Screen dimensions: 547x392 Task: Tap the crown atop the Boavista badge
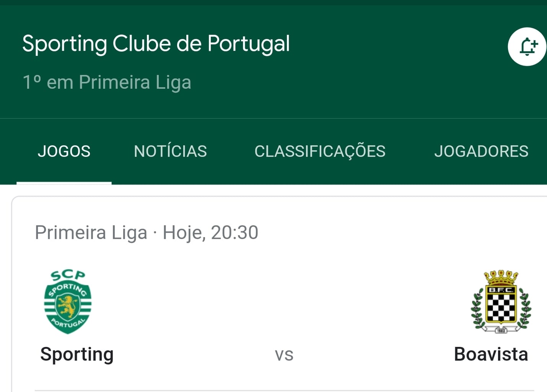(501, 276)
